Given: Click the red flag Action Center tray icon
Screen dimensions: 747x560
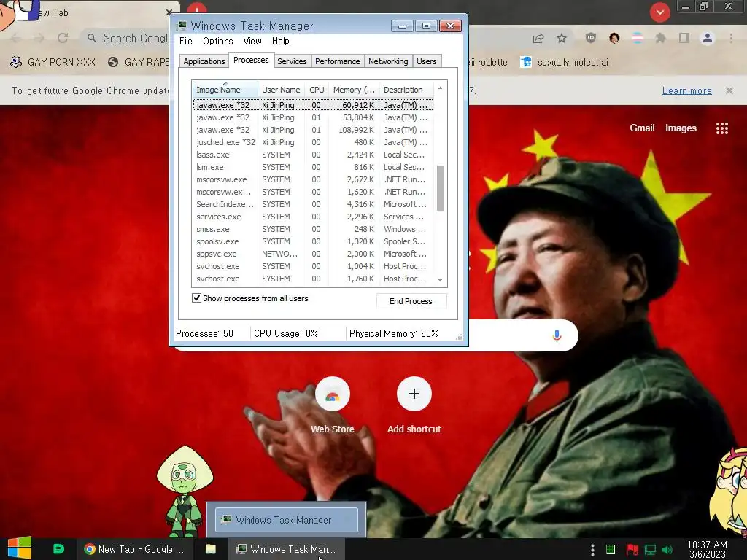Looking at the screenshot, I should point(632,550).
